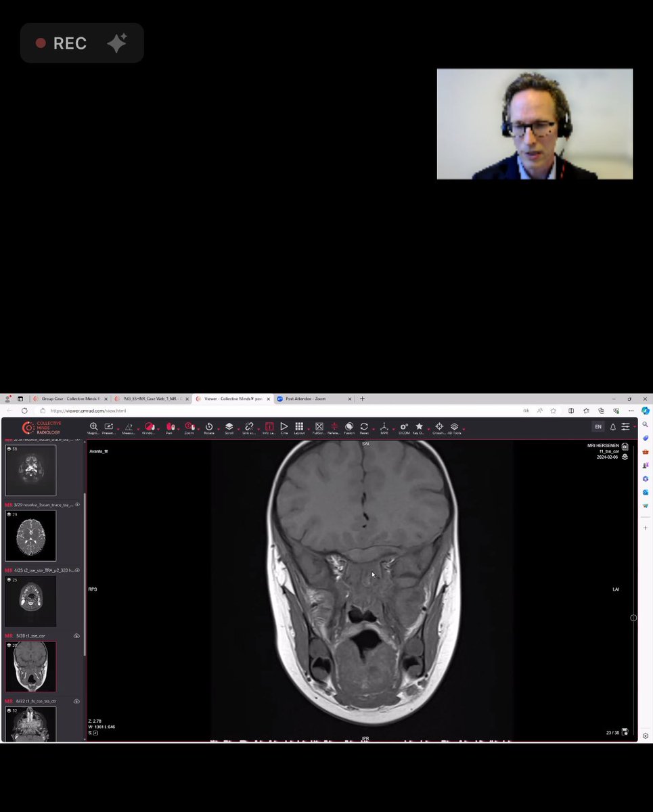Expand the Pan tool dropdown arrow
The width and height of the screenshot is (653, 812).
179,429
